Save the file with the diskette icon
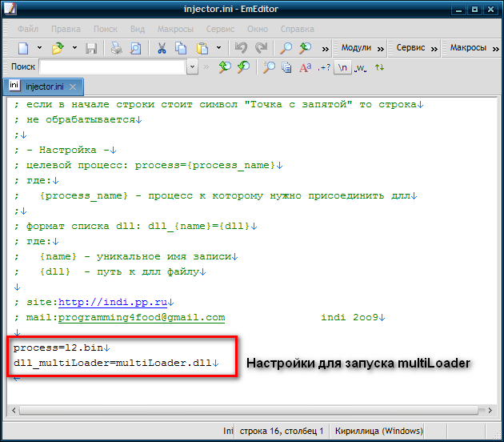The height and width of the screenshot is (442, 504). [x=90, y=48]
